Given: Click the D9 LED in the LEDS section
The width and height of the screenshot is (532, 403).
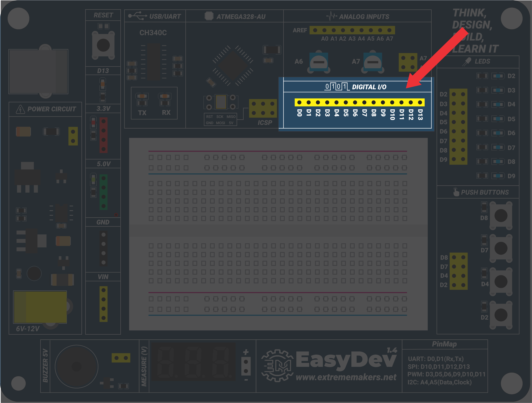Looking at the screenshot, I should click(498, 176).
